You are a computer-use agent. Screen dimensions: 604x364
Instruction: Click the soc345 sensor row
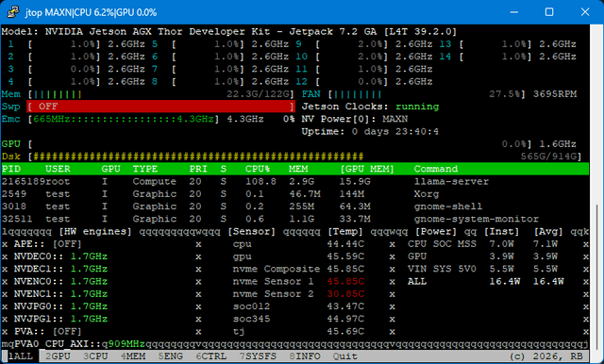click(298, 319)
